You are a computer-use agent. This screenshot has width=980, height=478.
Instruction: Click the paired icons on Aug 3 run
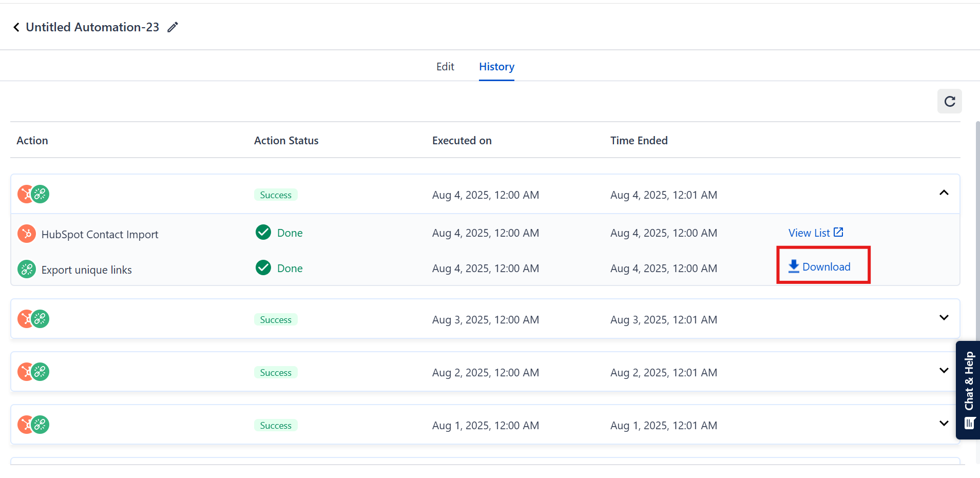coord(33,319)
